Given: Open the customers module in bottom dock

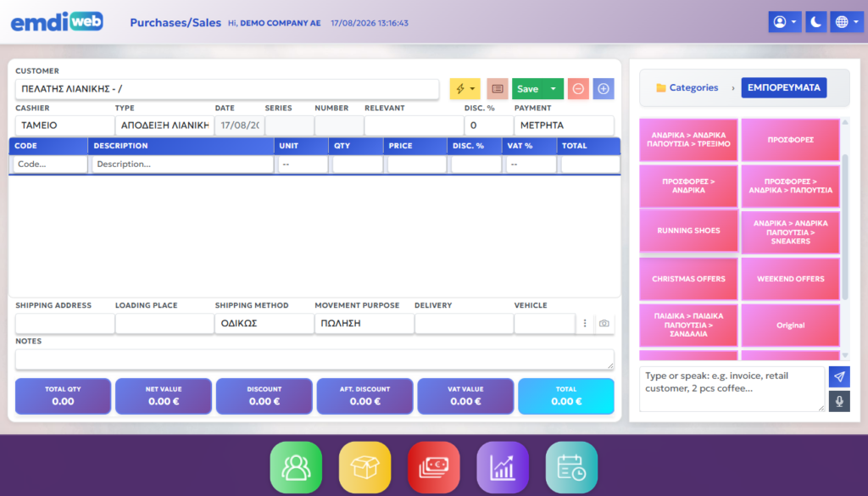Looking at the screenshot, I should (296, 467).
